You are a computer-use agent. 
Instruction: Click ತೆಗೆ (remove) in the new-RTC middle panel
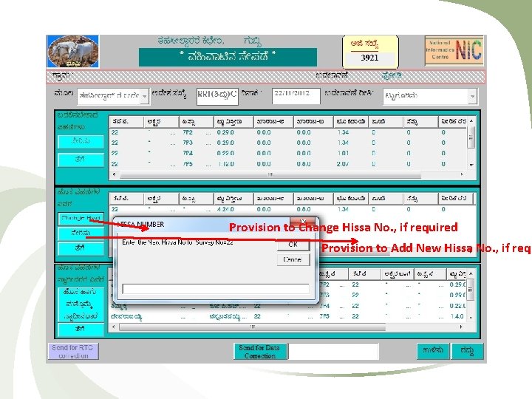point(81,248)
